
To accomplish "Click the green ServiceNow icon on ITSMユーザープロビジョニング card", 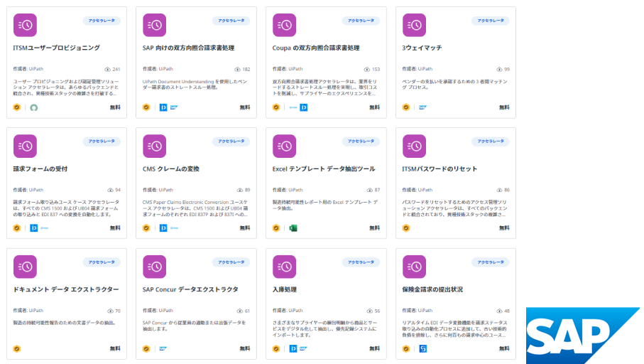I will coord(34,108).
